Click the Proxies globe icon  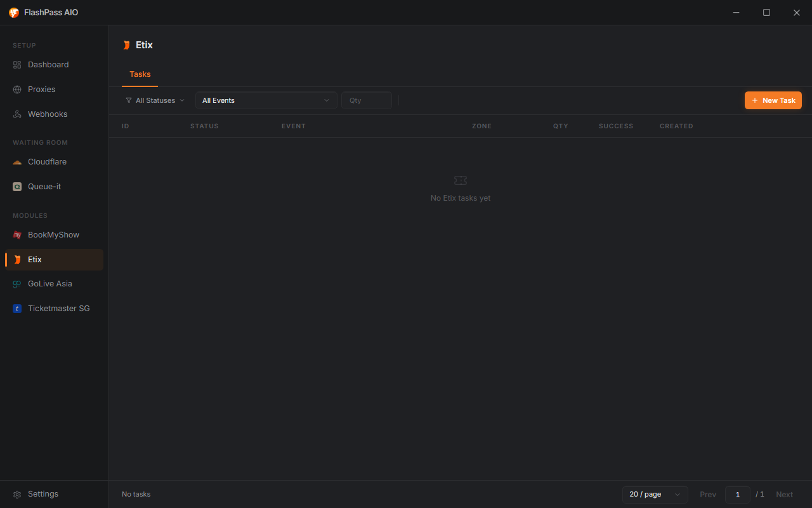(17, 90)
